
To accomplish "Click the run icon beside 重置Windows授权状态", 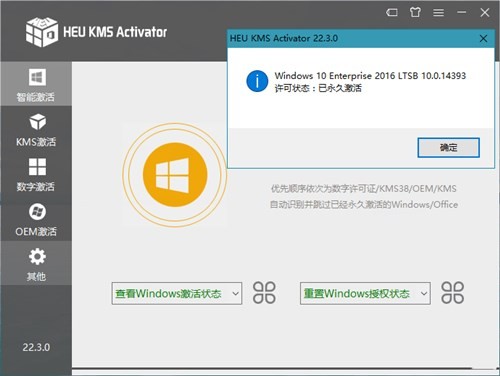I will click(x=452, y=293).
